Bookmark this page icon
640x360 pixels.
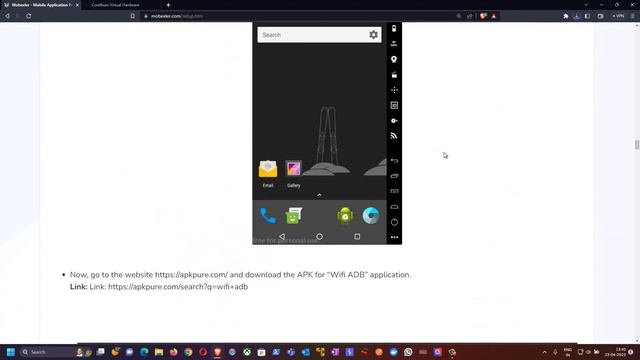click(133, 16)
